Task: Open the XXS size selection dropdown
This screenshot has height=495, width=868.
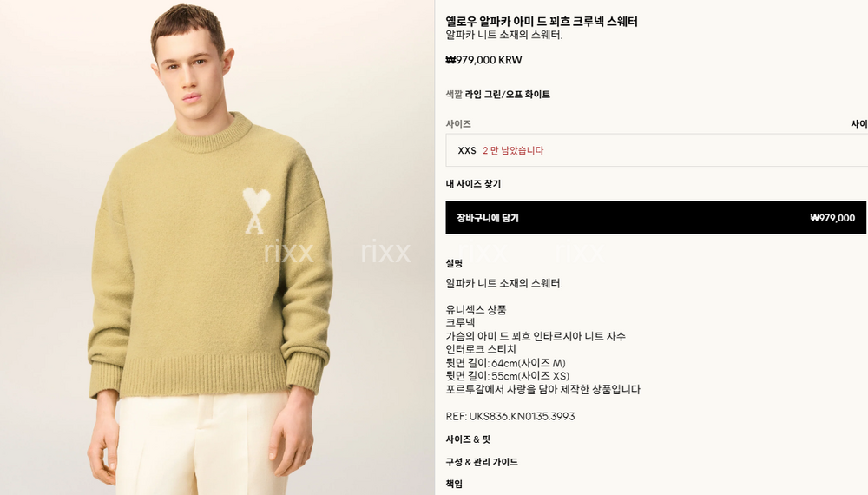Action: [656, 150]
